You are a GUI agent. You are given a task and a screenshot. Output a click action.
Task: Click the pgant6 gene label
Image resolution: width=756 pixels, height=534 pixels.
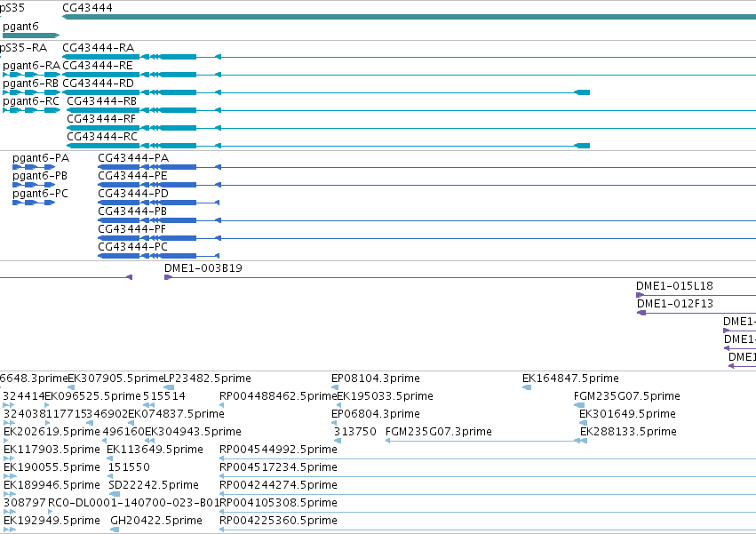click(x=20, y=27)
